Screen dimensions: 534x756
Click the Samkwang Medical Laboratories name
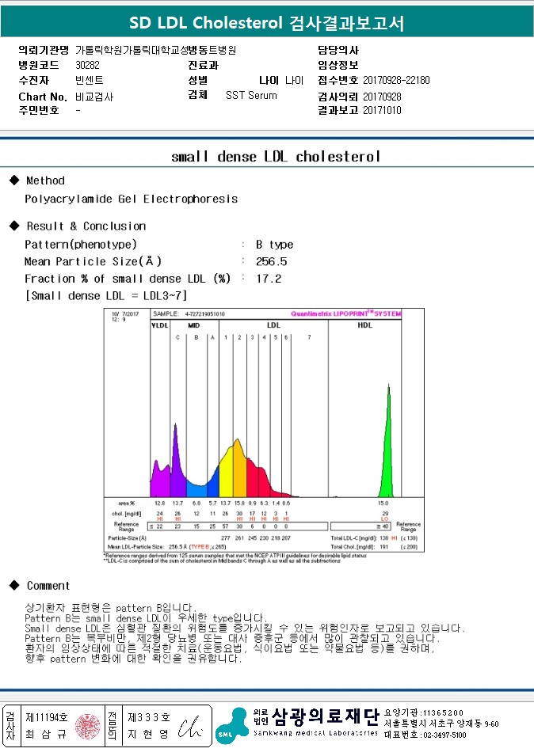click(325, 717)
